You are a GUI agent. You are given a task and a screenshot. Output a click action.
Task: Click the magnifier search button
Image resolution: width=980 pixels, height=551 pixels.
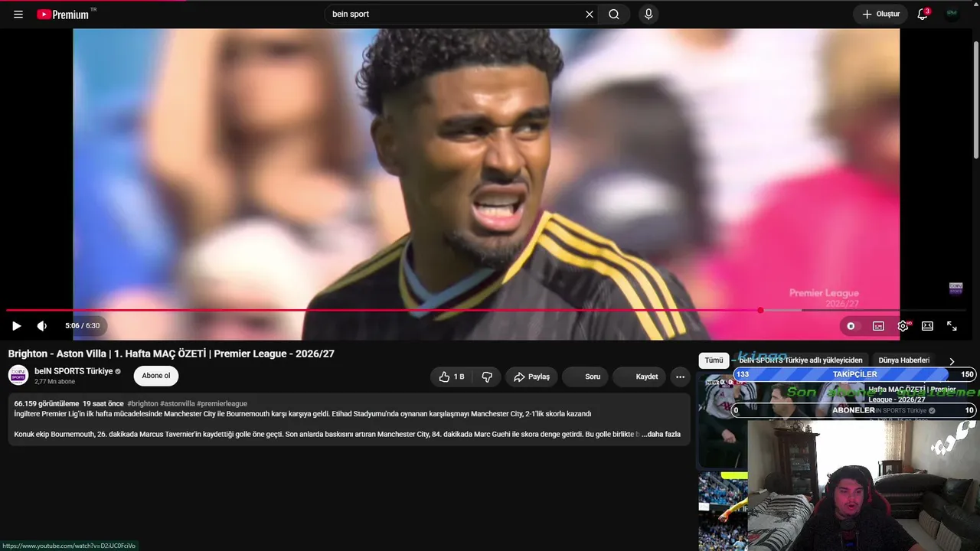(x=614, y=15)
